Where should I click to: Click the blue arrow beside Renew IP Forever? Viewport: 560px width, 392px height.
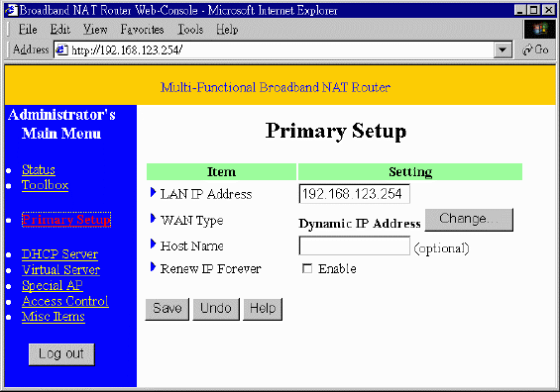click(154, 267)
